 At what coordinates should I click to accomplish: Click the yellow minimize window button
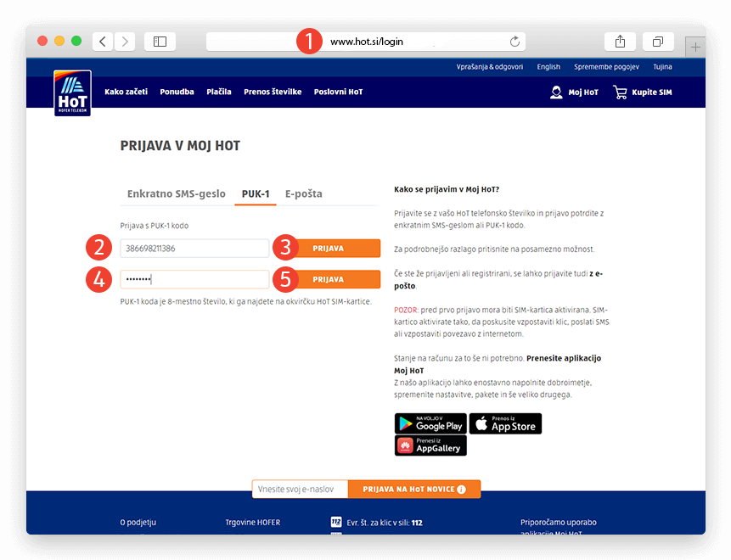(x=59, y=41)
